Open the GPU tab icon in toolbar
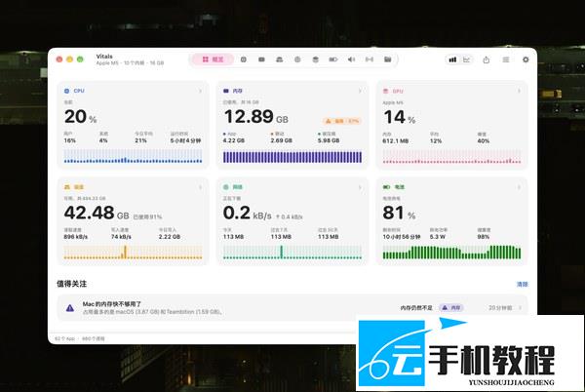Screen dimensions: 585x392 point(280,59)
